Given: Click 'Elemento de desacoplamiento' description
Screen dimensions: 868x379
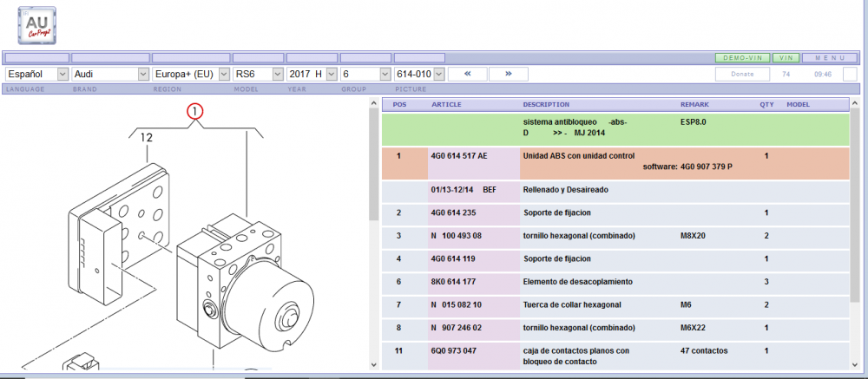Looking at the screenshot, I should pos(578,282).
